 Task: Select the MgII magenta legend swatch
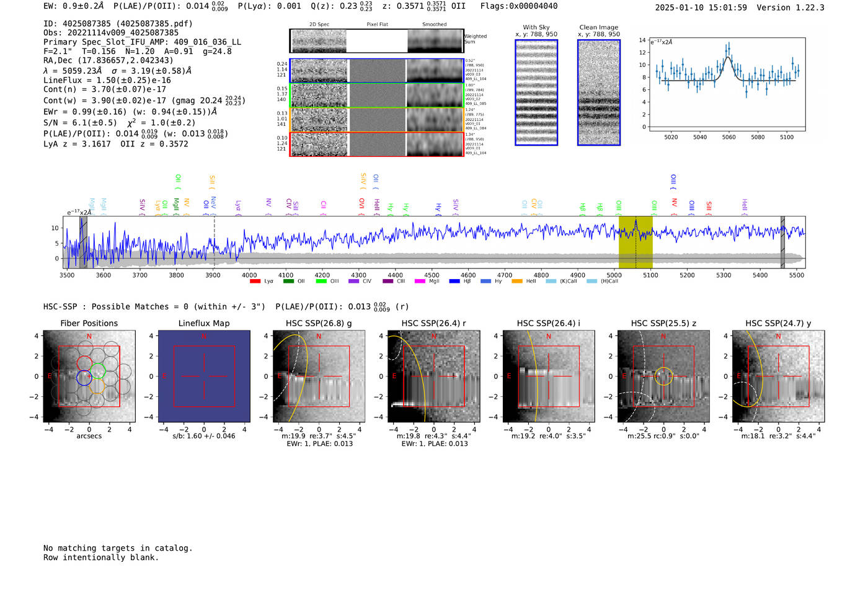[x=420, y=282]
